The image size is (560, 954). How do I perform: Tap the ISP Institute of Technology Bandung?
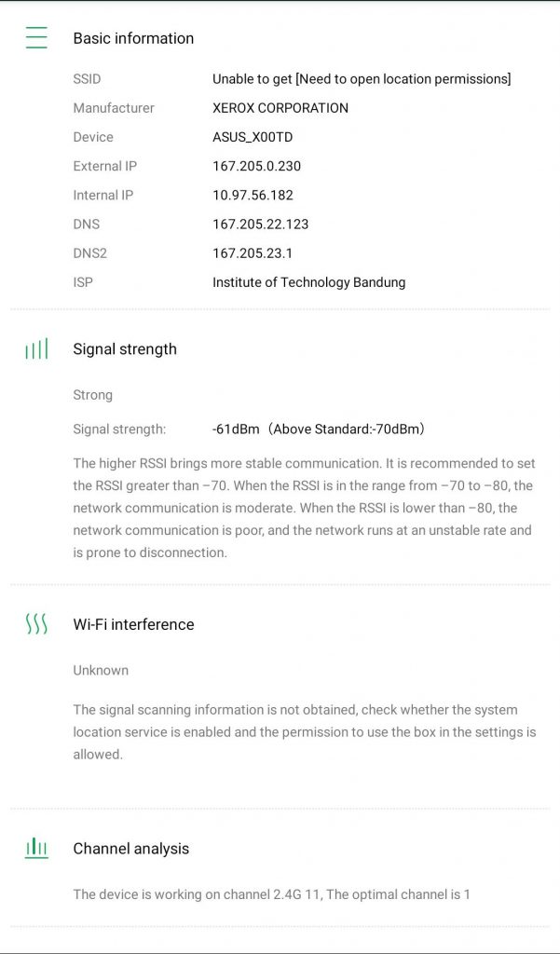(x=308, y=282)
